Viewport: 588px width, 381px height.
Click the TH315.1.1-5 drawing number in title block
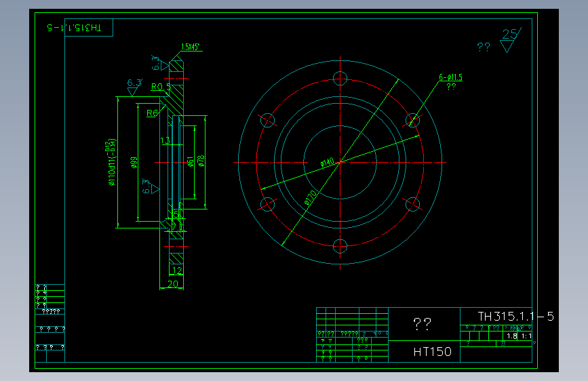(x=515, y=317)
